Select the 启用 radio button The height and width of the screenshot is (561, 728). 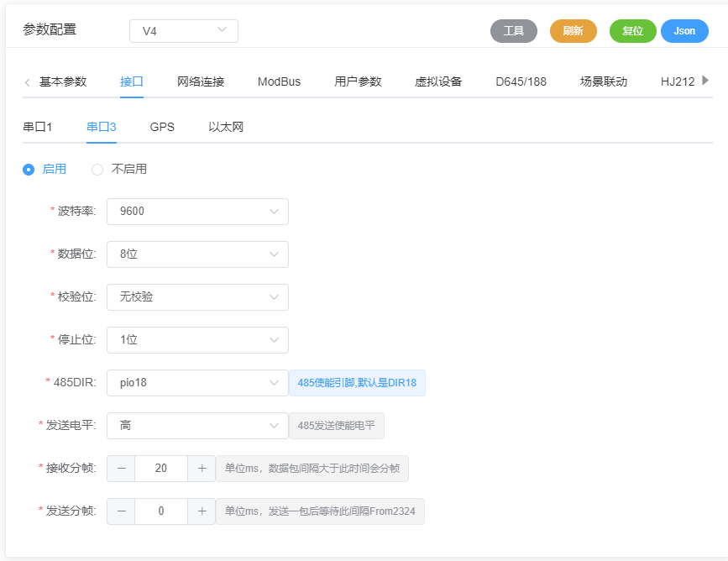coord(29,169)
